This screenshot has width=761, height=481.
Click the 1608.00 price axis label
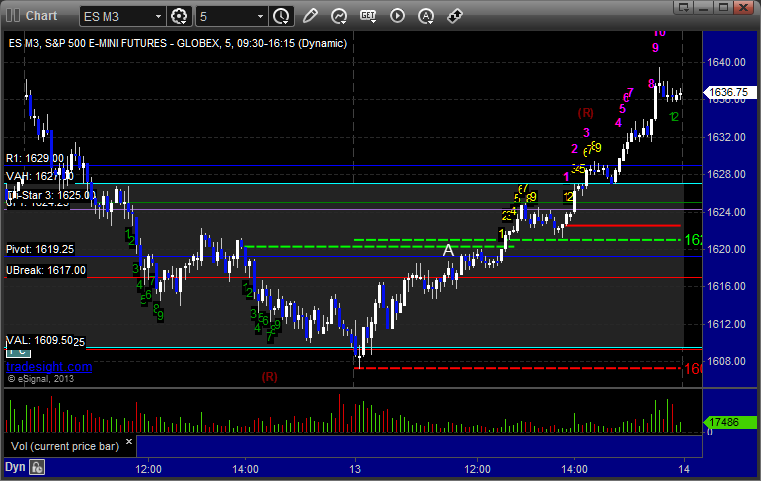coord(726,362)
